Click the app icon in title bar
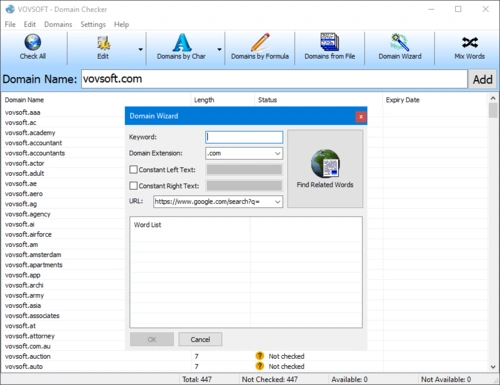 tap(10, 9)
